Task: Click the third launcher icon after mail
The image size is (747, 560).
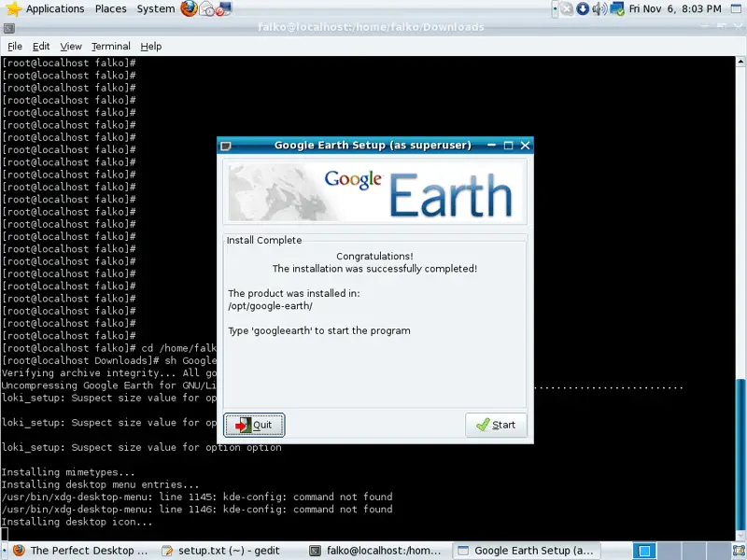Action: tap(223, 8)
